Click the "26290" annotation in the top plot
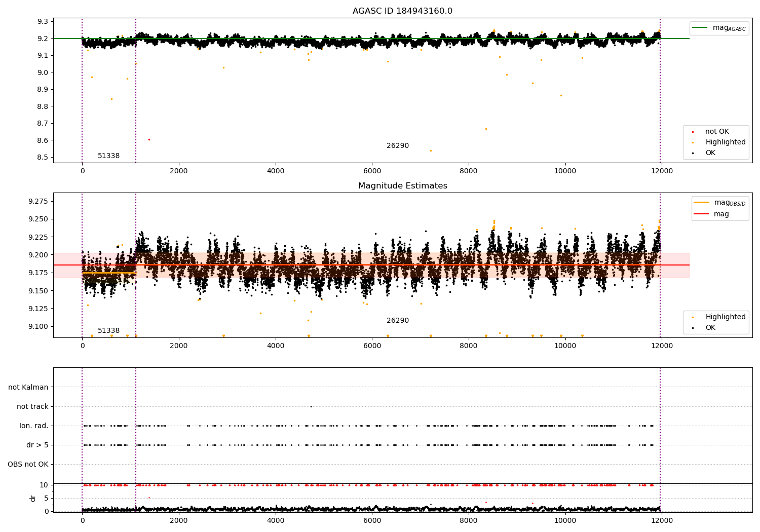The image size is (760, 532). pyautogui.click(x=398, y=146)
